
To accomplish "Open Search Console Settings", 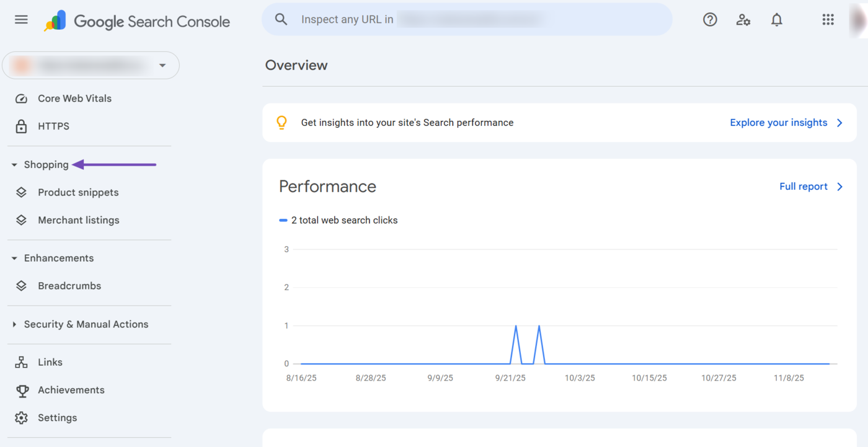I will pyautogui.click(x=57, y=417).
